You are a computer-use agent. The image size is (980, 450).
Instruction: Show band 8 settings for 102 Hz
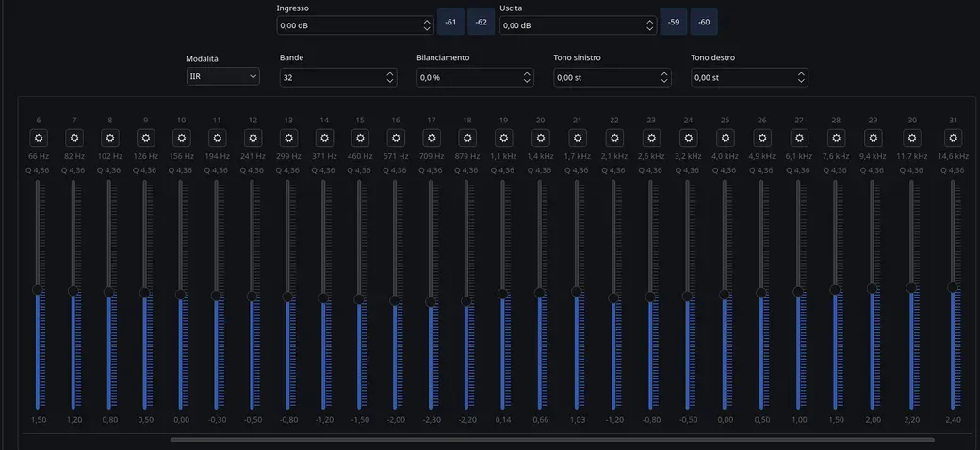(x=110, y=138)
